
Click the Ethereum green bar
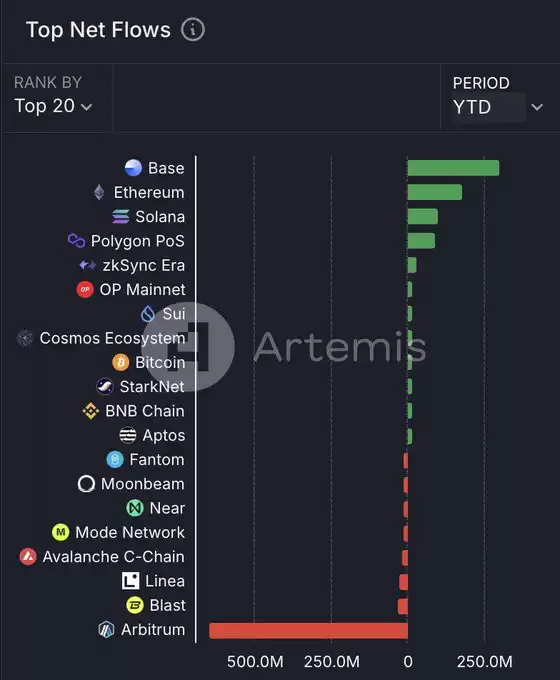coord(435,192)
